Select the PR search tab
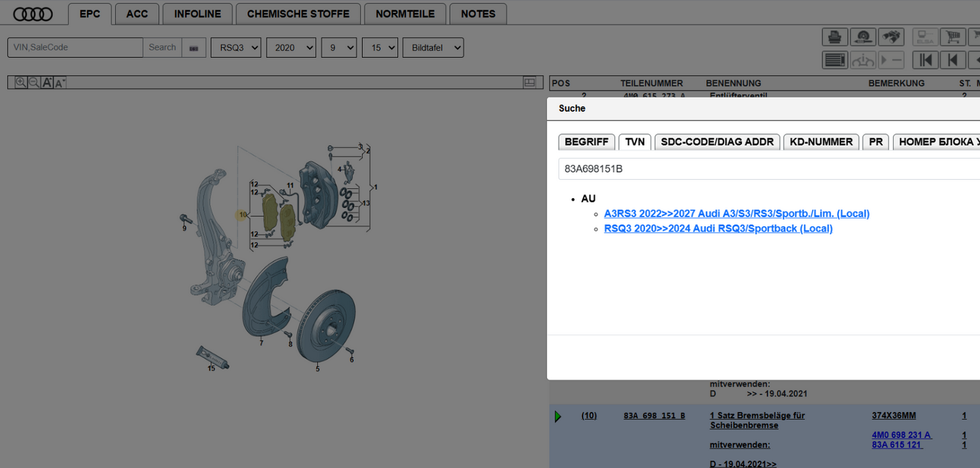The image size is (980, 468). [x=876, y=142]
